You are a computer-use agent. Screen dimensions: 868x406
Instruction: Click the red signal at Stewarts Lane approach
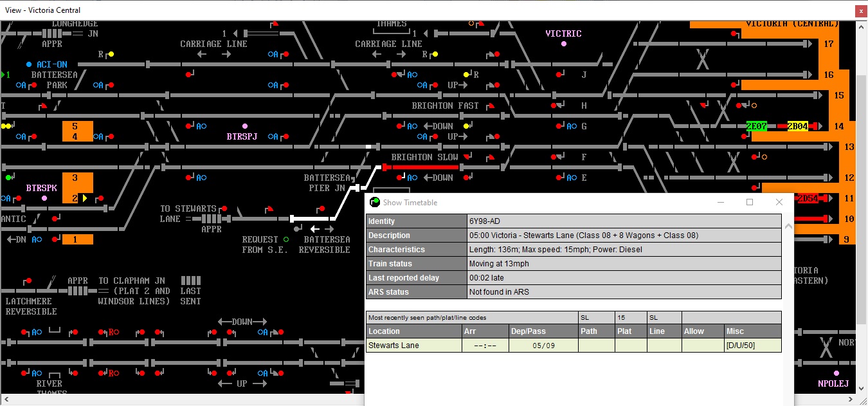point(224,208)
